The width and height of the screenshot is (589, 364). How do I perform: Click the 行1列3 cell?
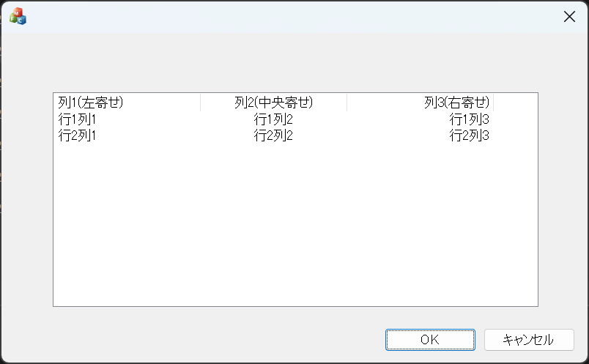(x=469, y=119)
